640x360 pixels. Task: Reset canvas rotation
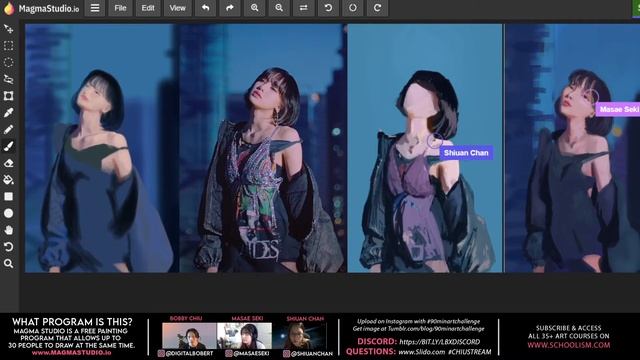coord(353,8)
